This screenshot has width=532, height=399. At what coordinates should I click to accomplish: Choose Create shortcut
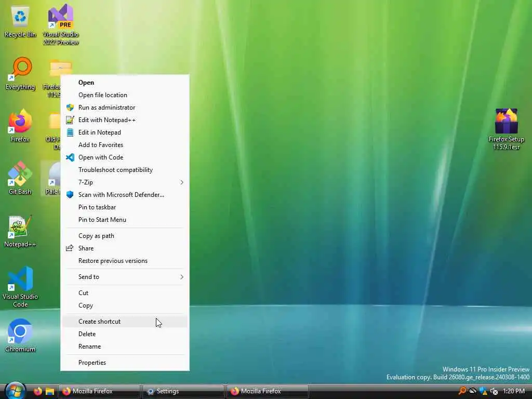point(125,321)
